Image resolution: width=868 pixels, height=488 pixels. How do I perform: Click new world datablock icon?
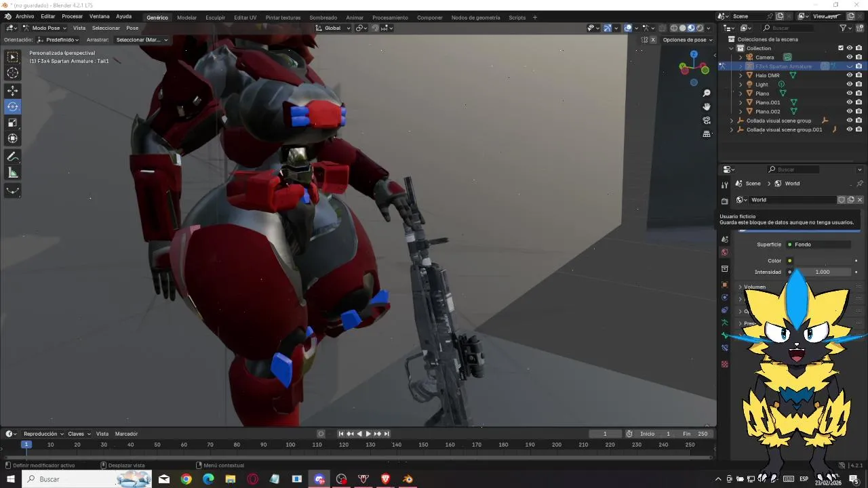click(x=851, y=200)
